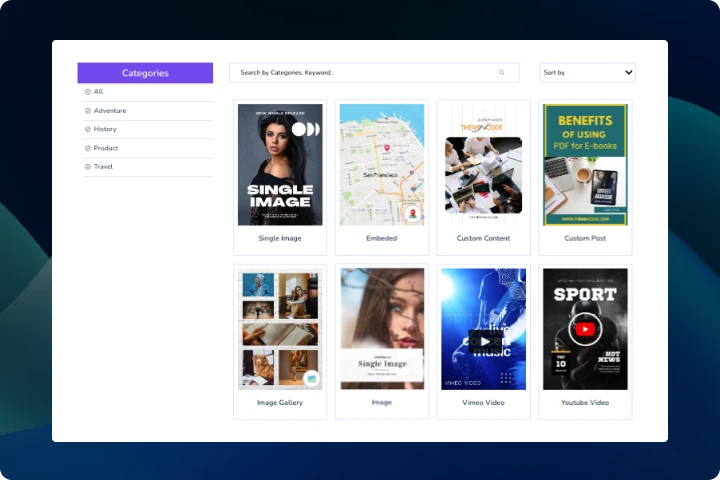Open the Image portrait thumbnail
The image size is (720, 480).
[382, 329]
